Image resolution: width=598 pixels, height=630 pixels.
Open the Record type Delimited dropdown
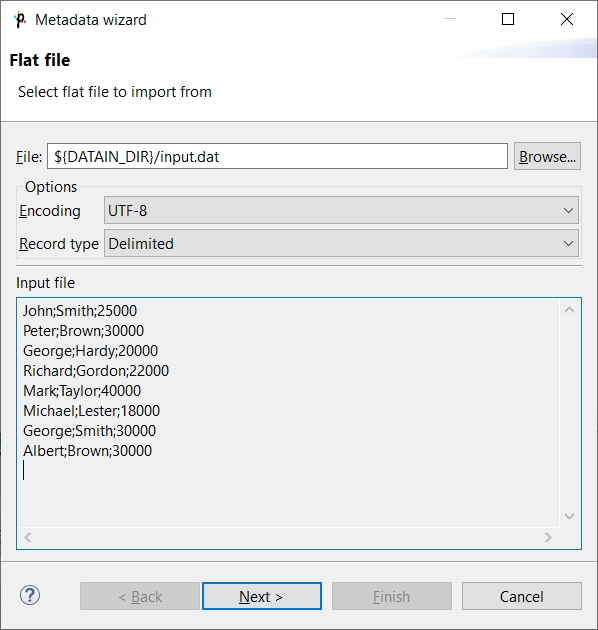[341, 243]
